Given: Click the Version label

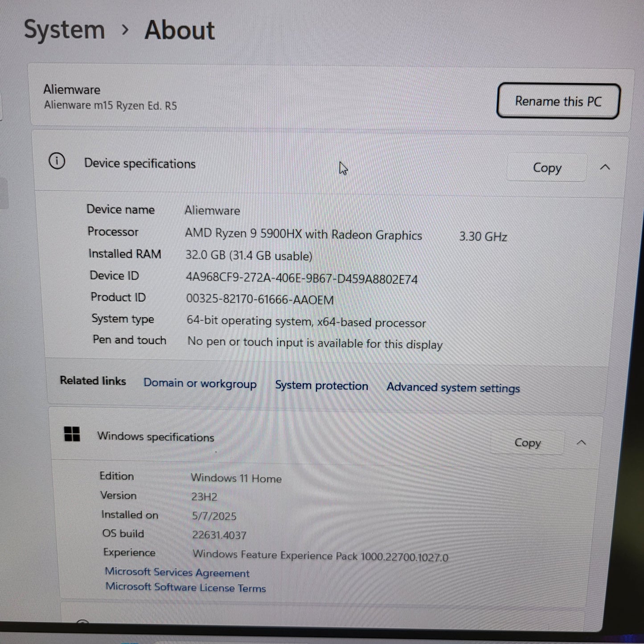Looking at the screenshot, I should tap(118, 495).
